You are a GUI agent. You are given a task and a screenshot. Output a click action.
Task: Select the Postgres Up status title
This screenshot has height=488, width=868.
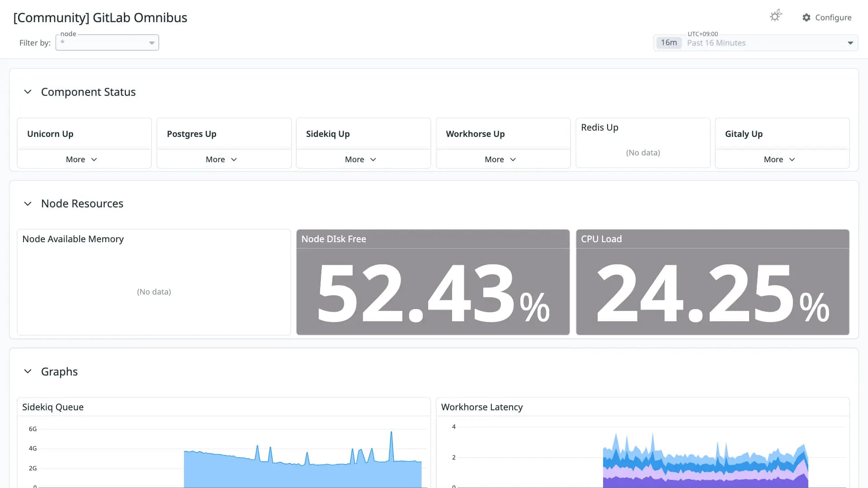tap(192, 134)
